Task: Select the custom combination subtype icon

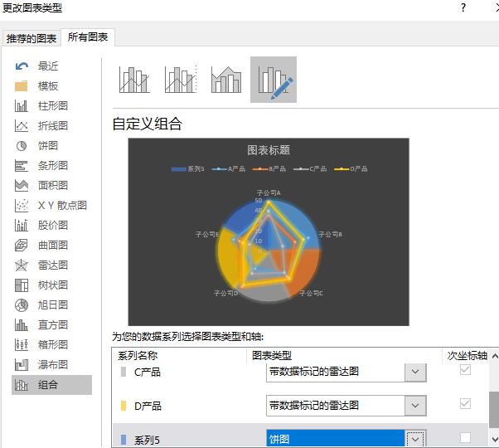Action: (274, 80)
